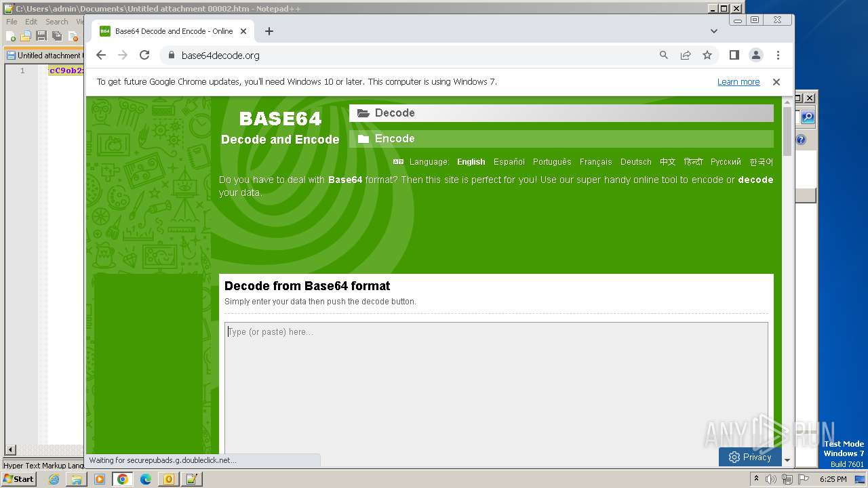Open Windows Explorer folder on taskbar
Viewport: 868px width, 488px height.
pos(77,479)
